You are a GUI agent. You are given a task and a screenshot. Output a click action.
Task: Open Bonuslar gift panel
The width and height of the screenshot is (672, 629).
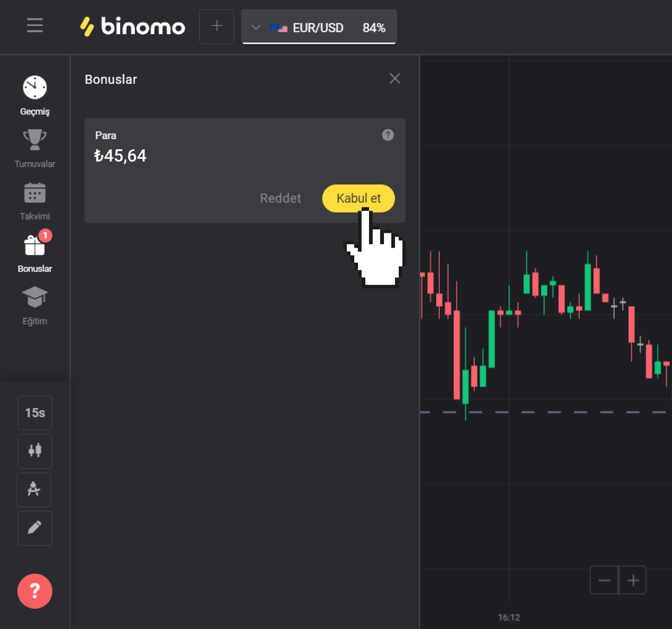pos(35,253)
